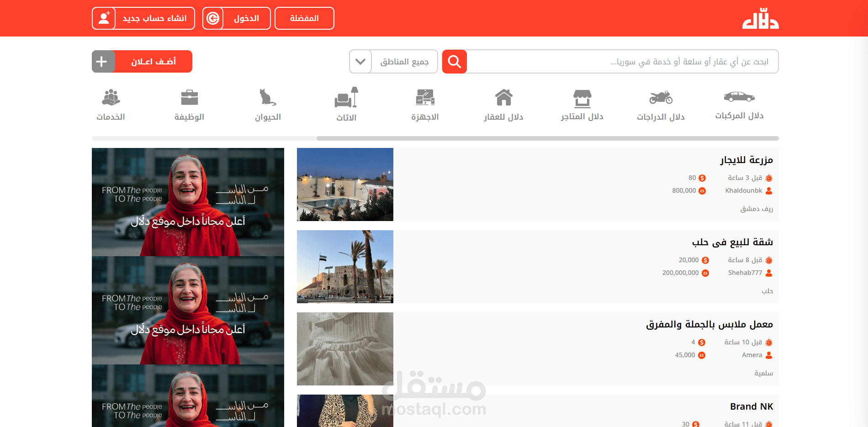Click the Syrian pound icon beside 800,000
868x427 pixels.
coord(702,191)
